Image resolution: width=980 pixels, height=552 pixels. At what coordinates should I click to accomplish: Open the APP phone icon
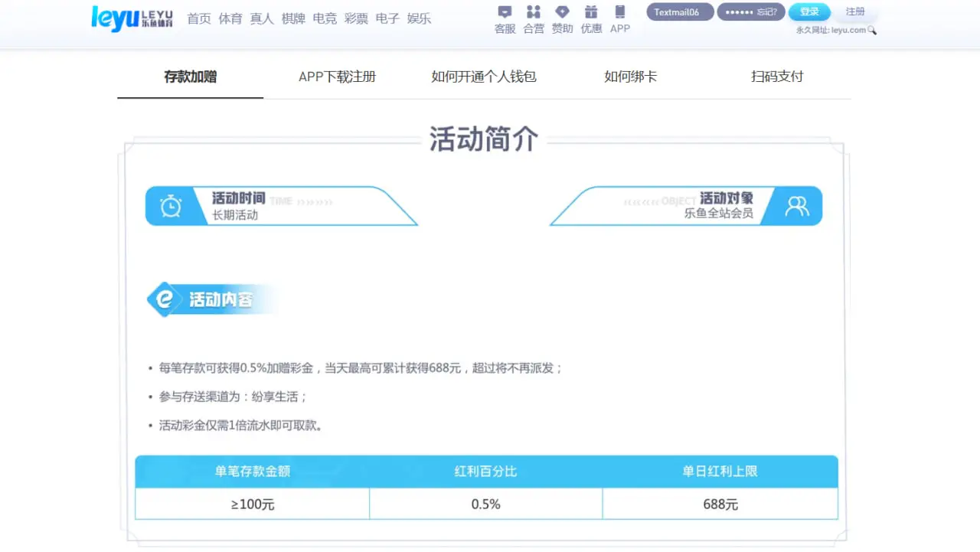click(x=620, y=12)
